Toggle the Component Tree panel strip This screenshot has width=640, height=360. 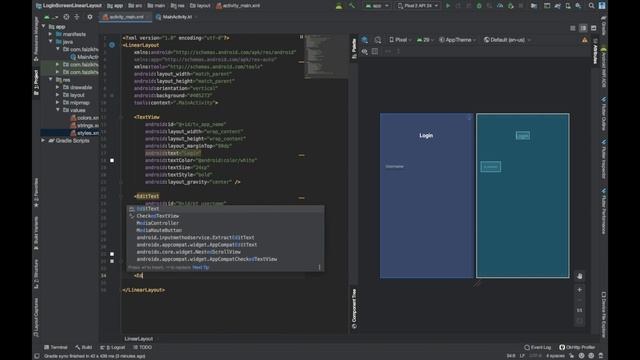pyautogui.click(x=354, y=309)
